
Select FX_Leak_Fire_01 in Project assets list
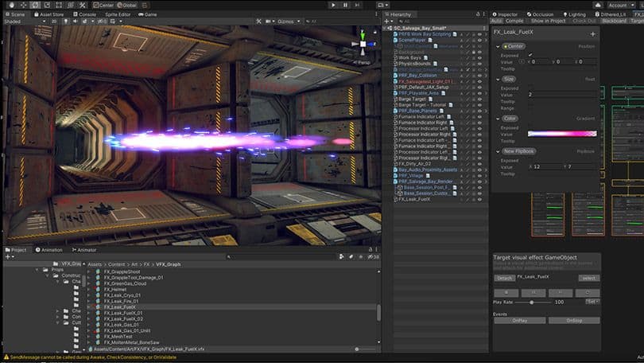(x=122, y=300)
